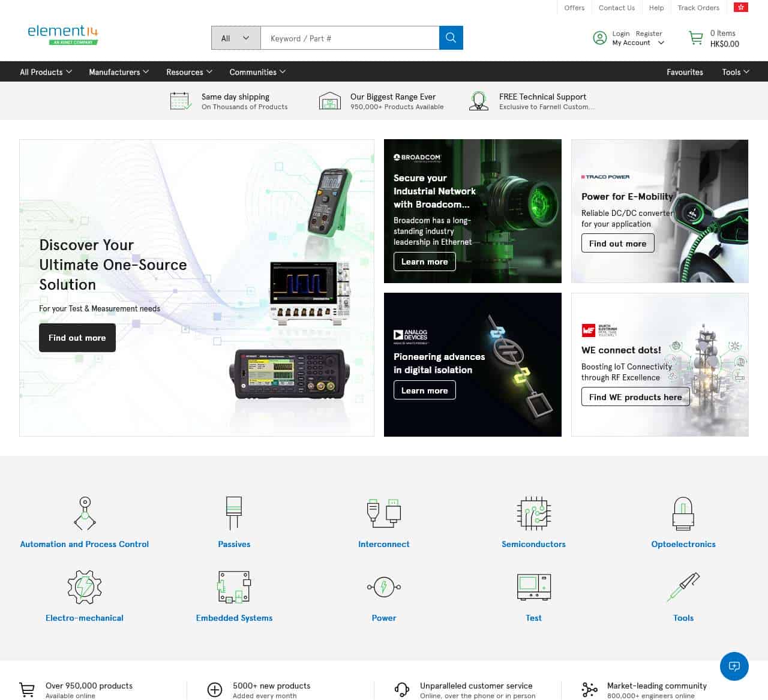This screenshot has width=768, height=700.
Task: Expand the Communities menu
Action: (257, 72)
